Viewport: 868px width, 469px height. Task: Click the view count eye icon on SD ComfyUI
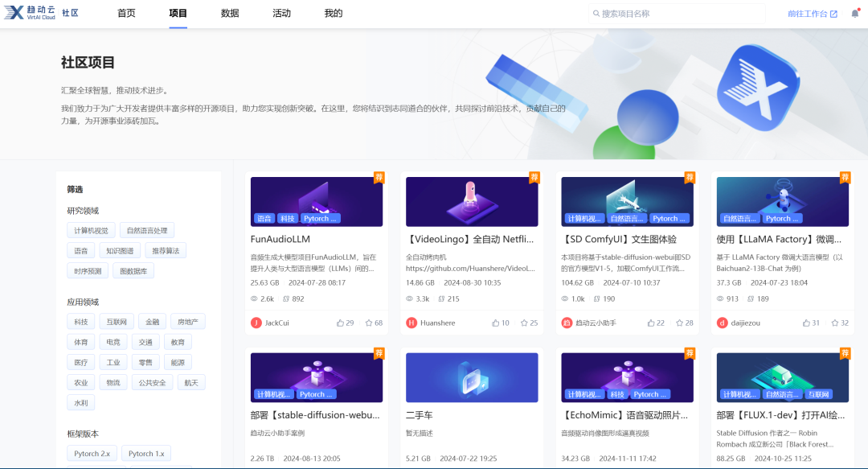[x=565, y=298]
